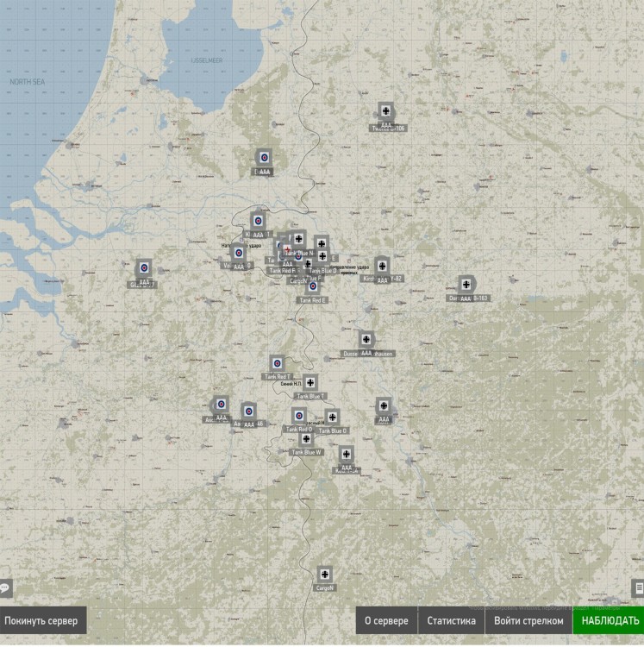Select the Kirchhellen Y-82 German airfield icon
644x647 pixels.
(382, 267)
